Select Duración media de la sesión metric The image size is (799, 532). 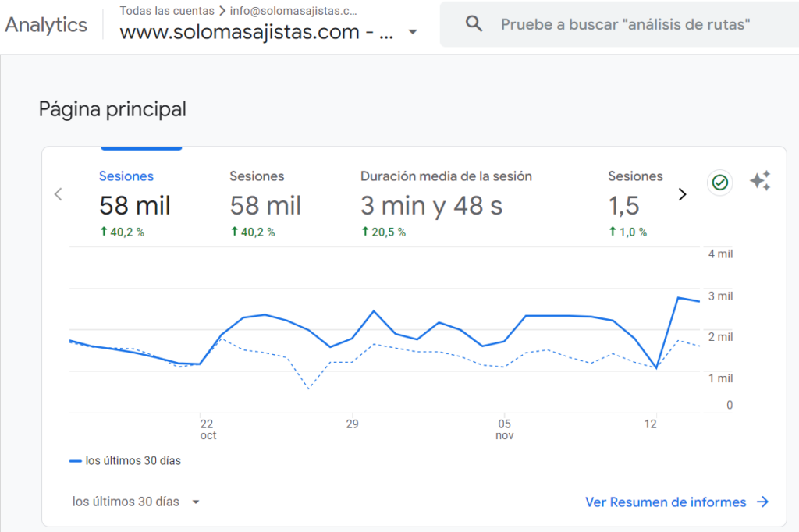coord(446,205)
